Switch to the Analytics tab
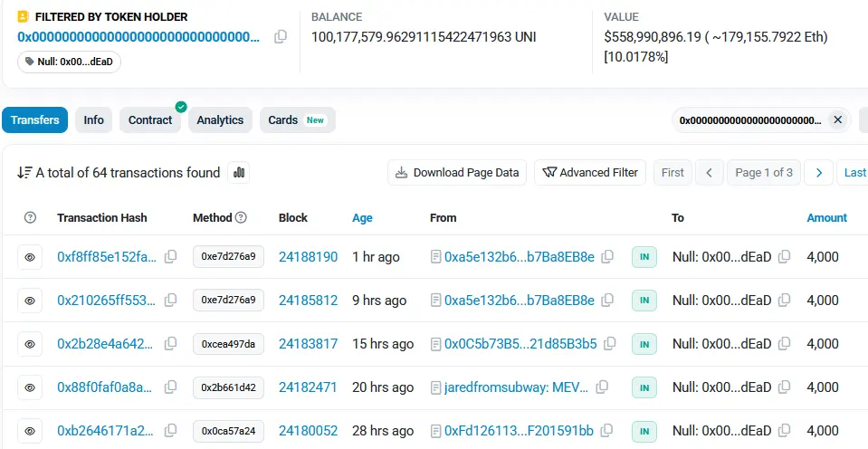The height and width of the screenshot is (449, 868). click(220, 120)
